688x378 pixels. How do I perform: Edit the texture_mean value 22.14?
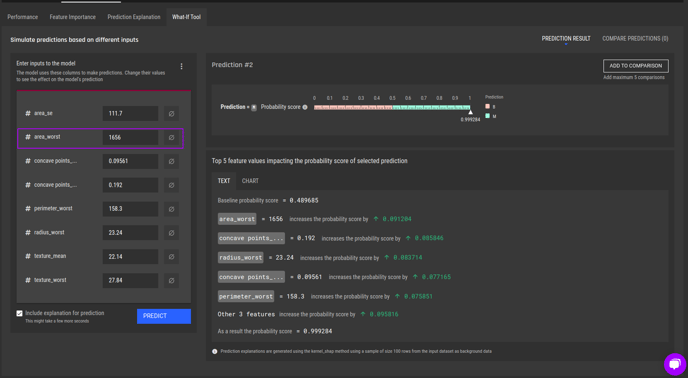coord(130,256)
